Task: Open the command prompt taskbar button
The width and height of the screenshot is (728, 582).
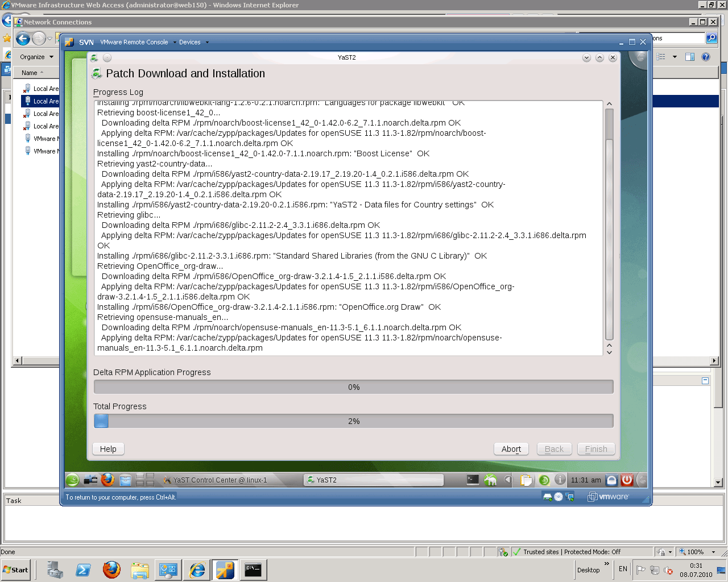Action: [x=253, y=569]
